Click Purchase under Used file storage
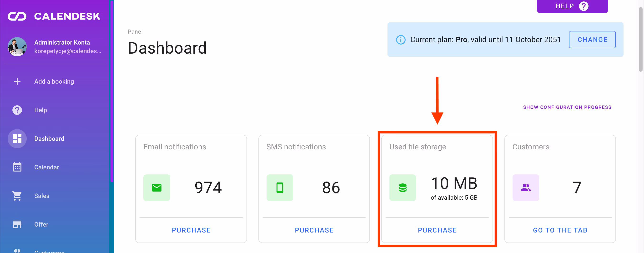Screen dimensions: 644x253 click(437, 230)
